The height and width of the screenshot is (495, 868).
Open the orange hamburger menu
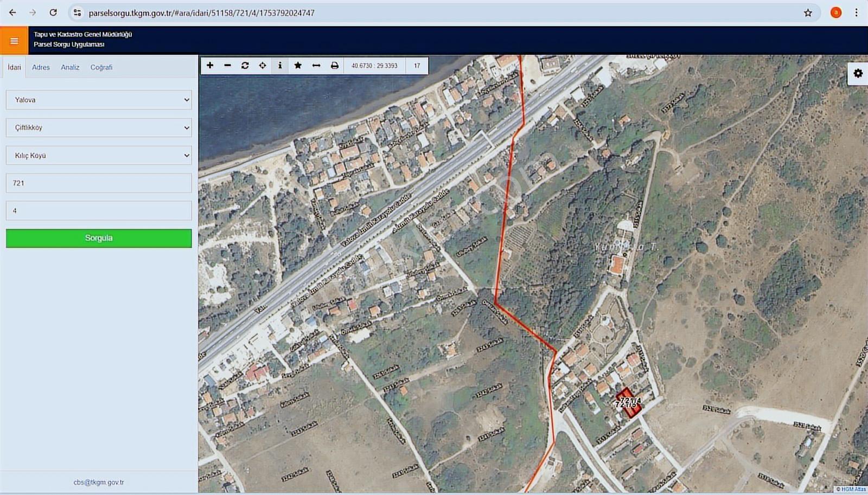click(14, 41)
